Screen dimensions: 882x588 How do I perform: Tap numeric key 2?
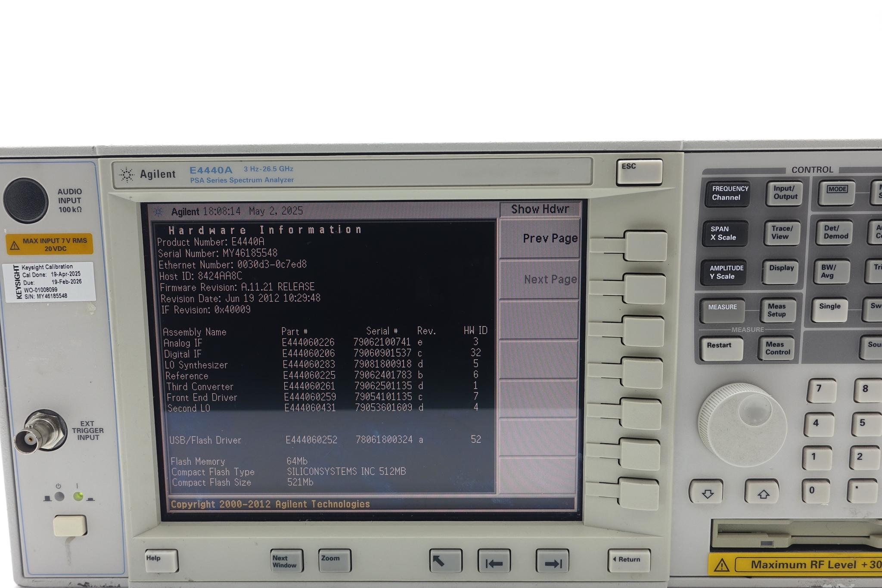point(864,458)
